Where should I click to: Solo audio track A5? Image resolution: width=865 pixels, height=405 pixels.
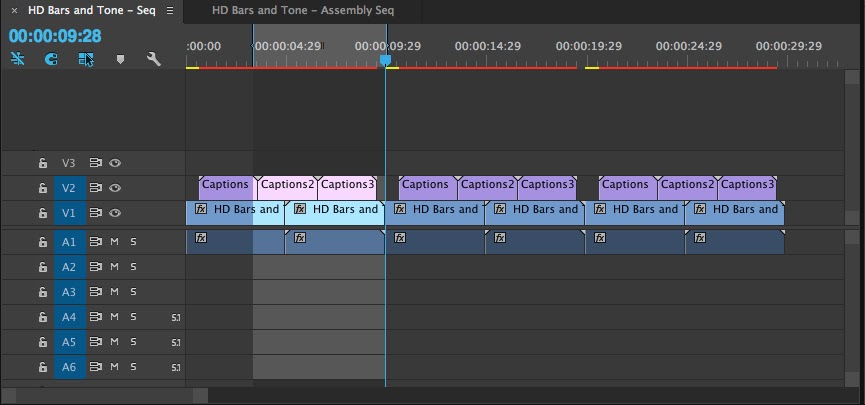point(133,342)
